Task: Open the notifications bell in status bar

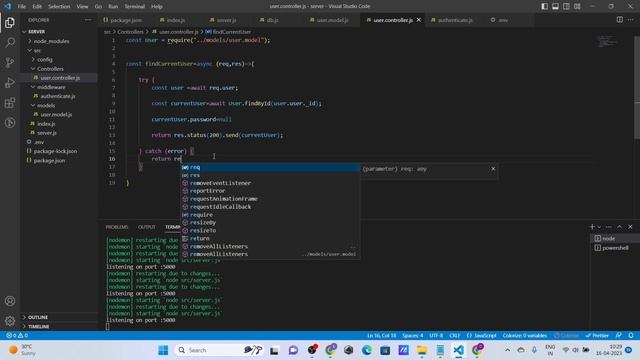Action: point(631,335)
